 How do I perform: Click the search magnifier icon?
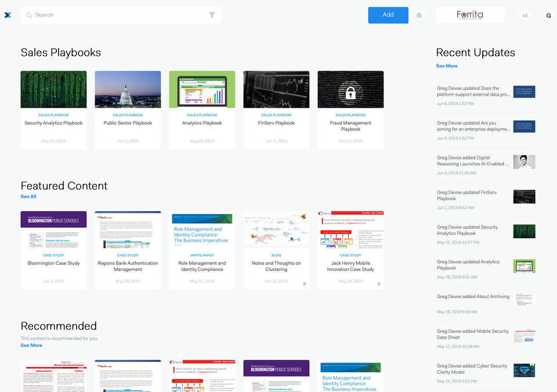click(29, 15)
